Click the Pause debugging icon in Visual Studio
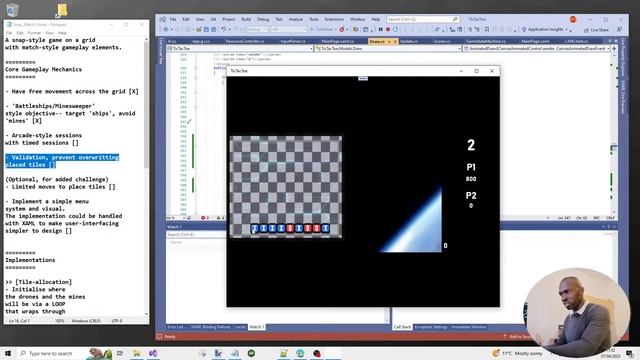640x360 pixels. 380,29
